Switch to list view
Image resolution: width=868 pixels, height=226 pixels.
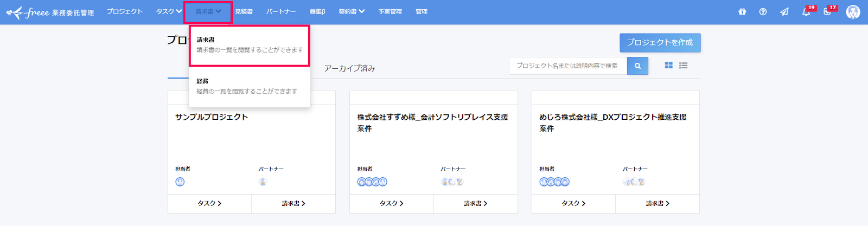(x=683, y=65)
